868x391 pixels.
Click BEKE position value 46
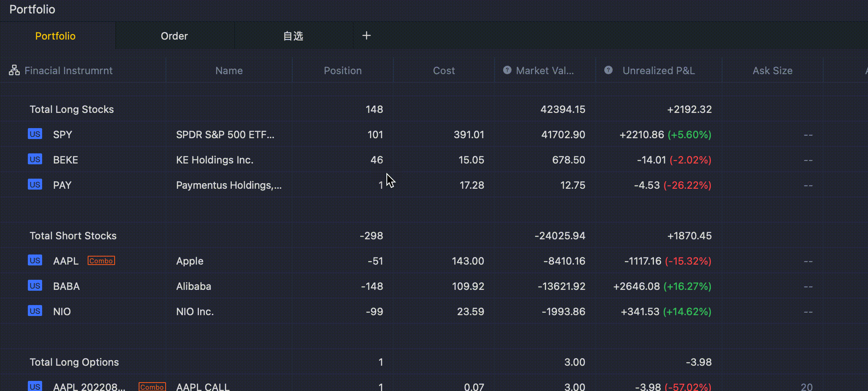(x=376, y=160)
